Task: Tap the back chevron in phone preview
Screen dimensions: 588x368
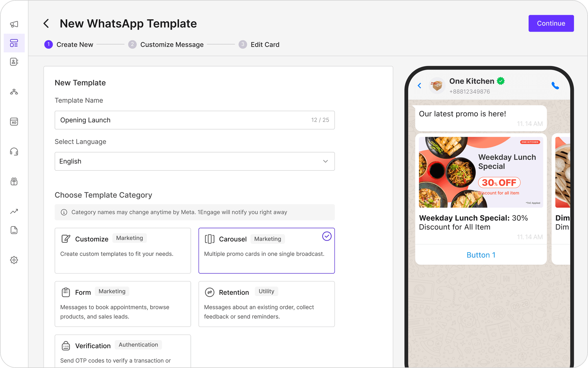Action: tap(419, 86)
